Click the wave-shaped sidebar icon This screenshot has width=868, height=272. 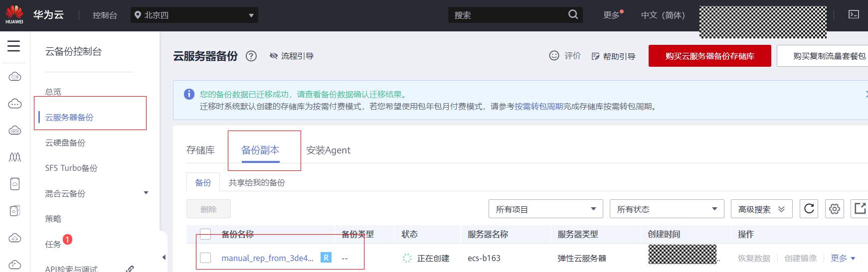point(15,157)
